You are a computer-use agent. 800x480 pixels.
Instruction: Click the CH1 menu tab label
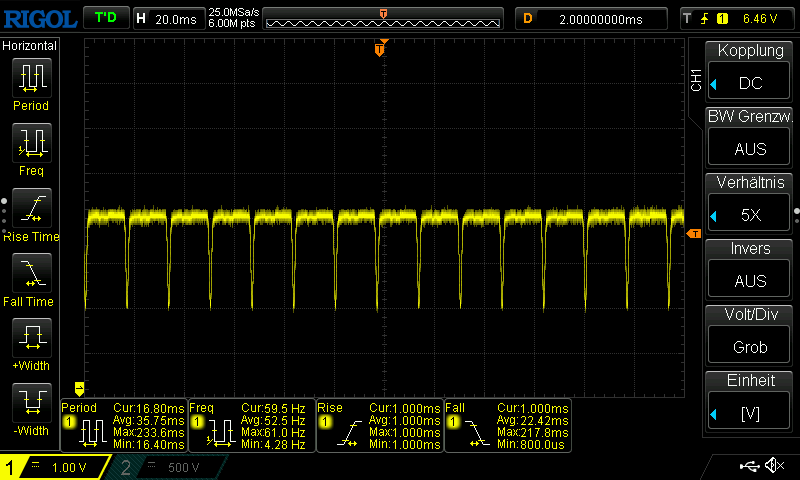pos(696,80)
